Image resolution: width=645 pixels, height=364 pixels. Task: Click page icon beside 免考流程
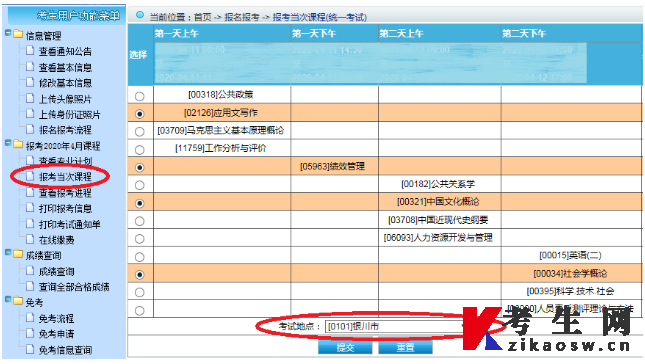pos(30,318)
